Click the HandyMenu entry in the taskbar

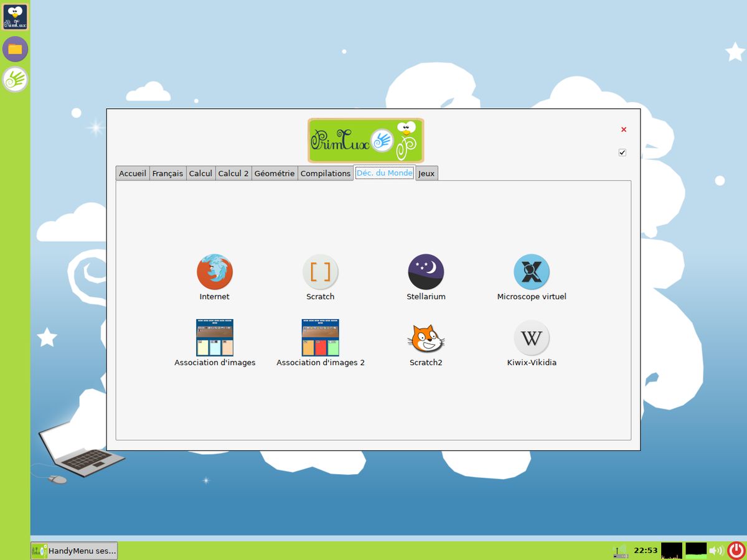click(x=74, y=550)
